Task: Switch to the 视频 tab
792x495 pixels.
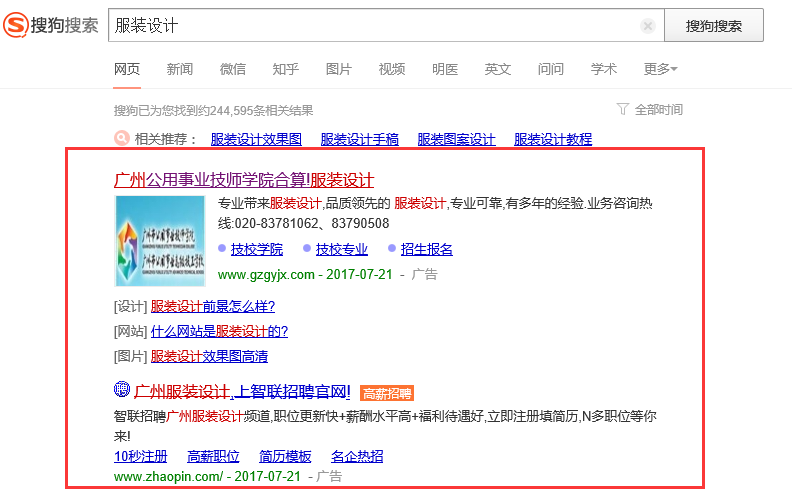Action: pos(392,69)
